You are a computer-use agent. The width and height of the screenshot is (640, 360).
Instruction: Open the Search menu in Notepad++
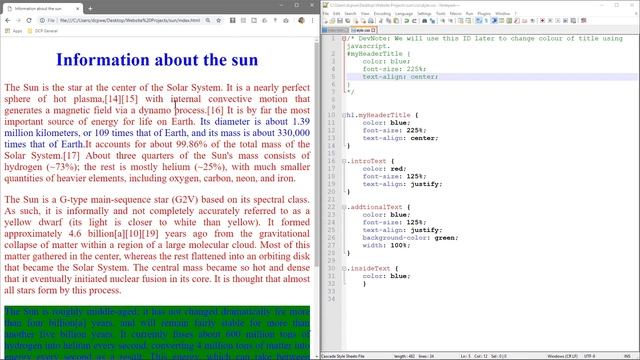[350, 13]
